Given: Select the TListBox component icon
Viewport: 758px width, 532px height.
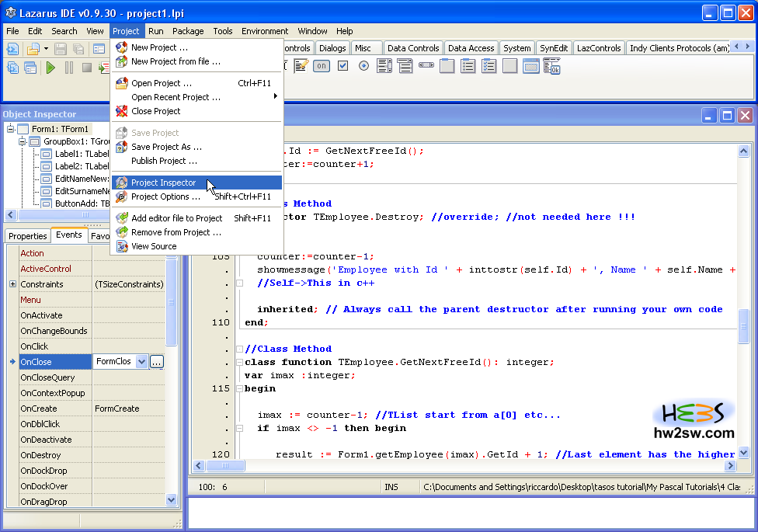Looking at the screenshot, I should coord(384,66).
